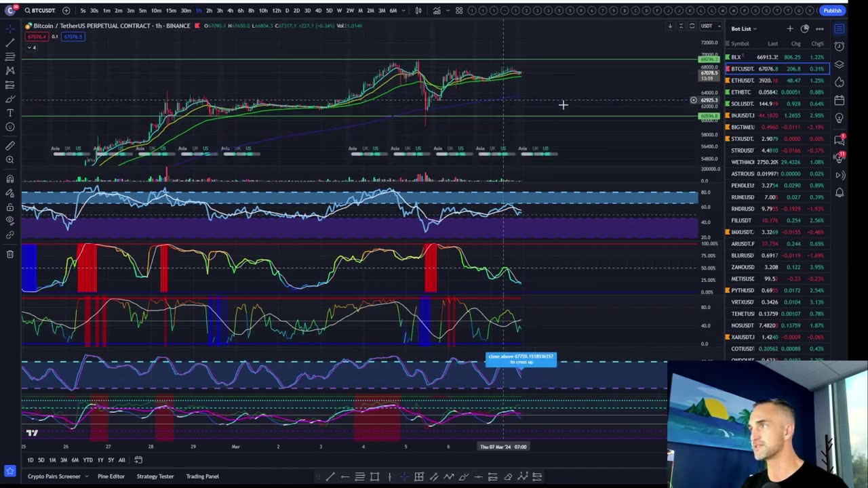
Task: Open the alerts clock icon in right sidebar
Action: point(839,47)
